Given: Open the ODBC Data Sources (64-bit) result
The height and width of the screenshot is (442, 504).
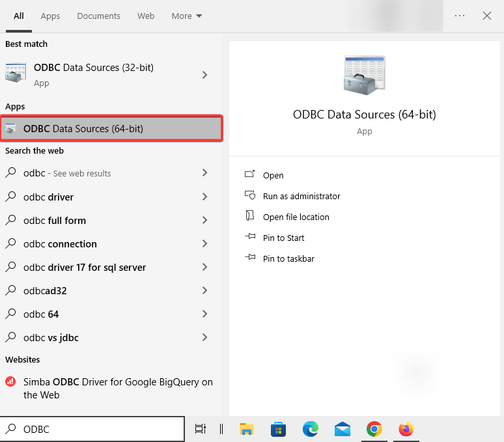Looking at the screenshot, I should click(x=111, y=128).
